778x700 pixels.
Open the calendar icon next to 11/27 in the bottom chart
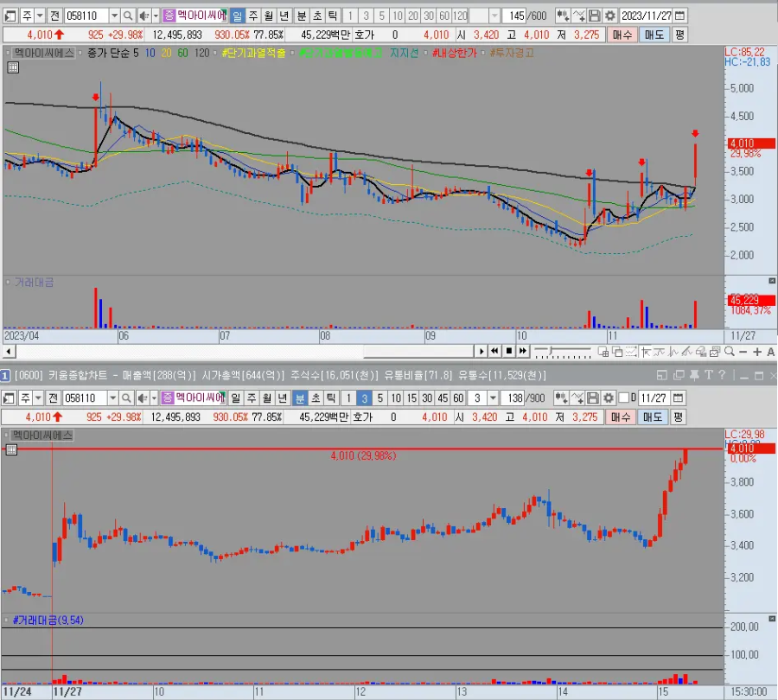tap(679, 398)
